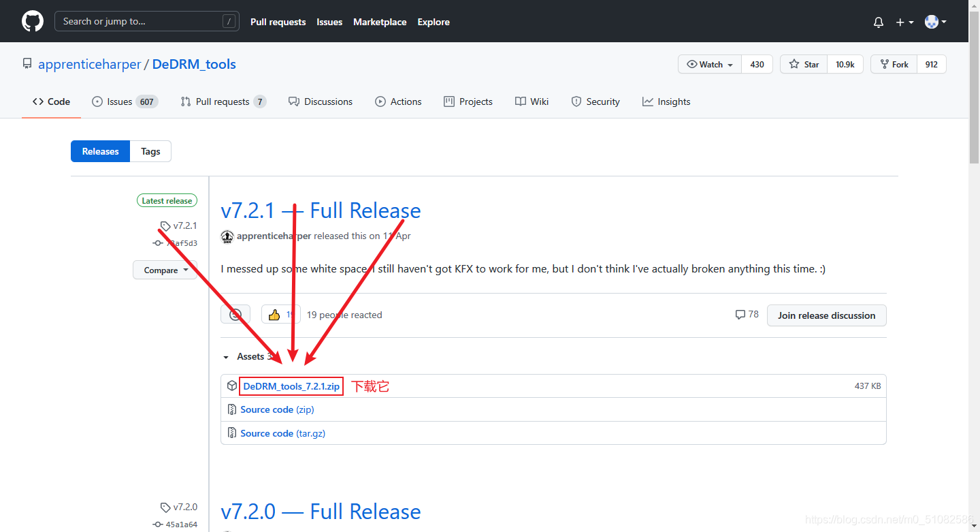This screenshot has height=532, width=980.
Task: Collapse the Assets section
Action: (x=248, y=356)
